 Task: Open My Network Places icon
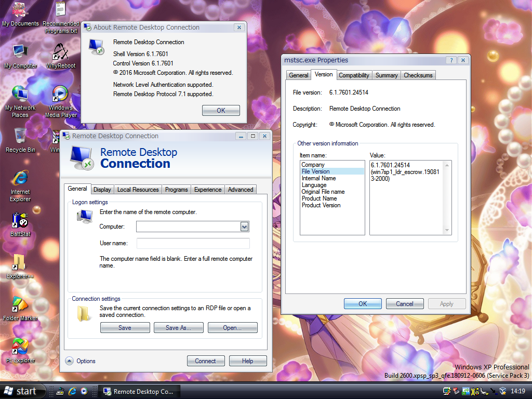[x=20, y=102]
